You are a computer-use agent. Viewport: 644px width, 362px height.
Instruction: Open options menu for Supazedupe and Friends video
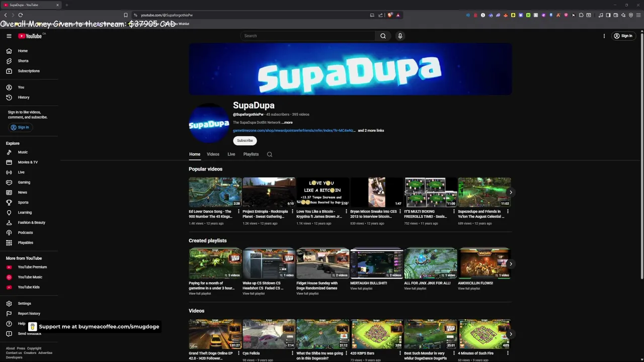508,212
